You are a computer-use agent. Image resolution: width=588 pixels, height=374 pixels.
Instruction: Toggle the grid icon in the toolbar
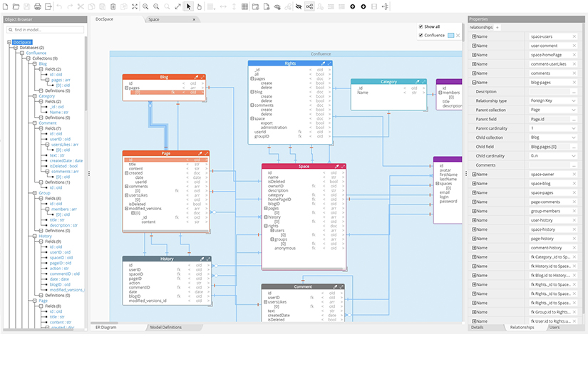pyautogui.click(x=244, y=6)
